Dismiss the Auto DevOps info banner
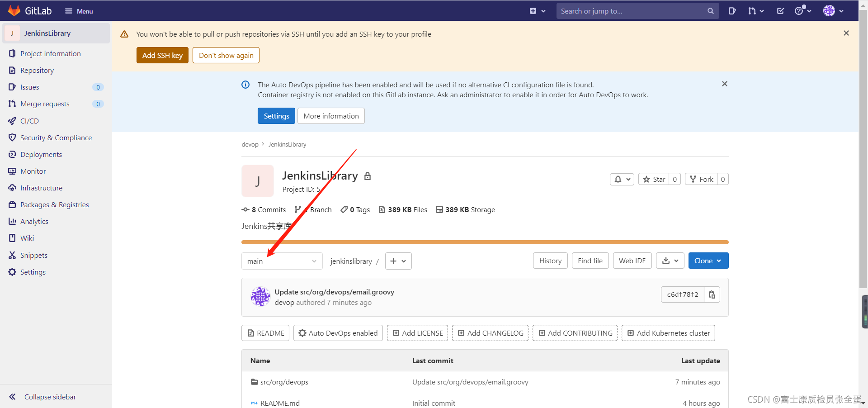868x408 pixels. [725, 84]
